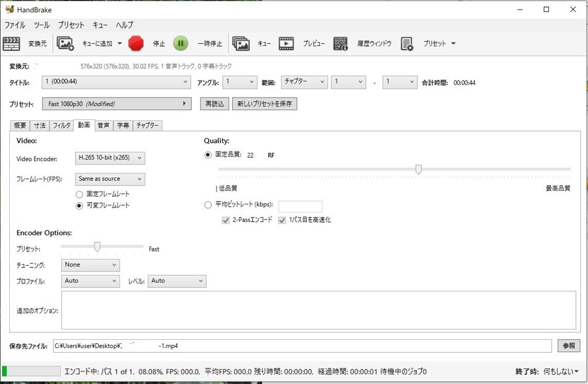Minimize the HandBrake window
The height and width of the screenshot is (384, 588).
click(520, 9)
